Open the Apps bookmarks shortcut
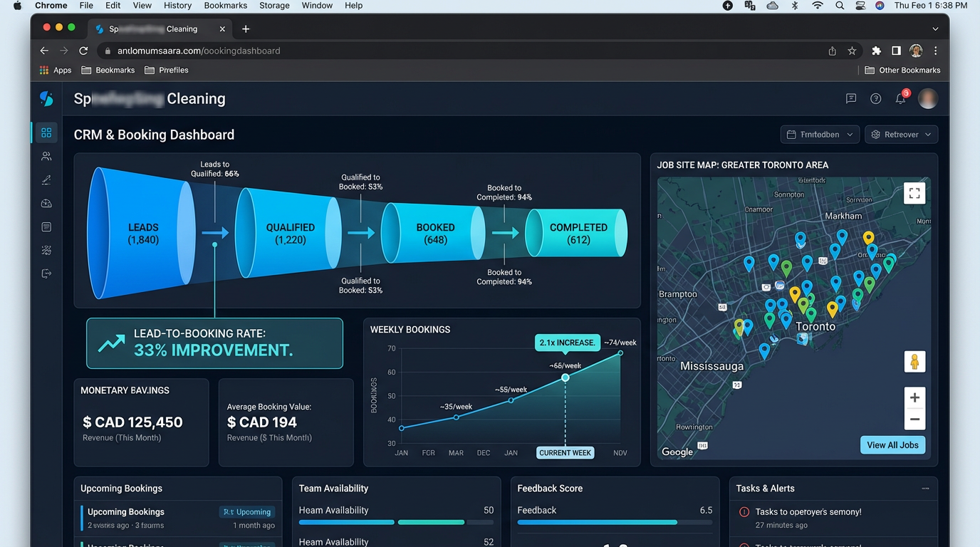The width and height of the screenshot is (980, 547). pyautogui.click(x=56, y=70)
